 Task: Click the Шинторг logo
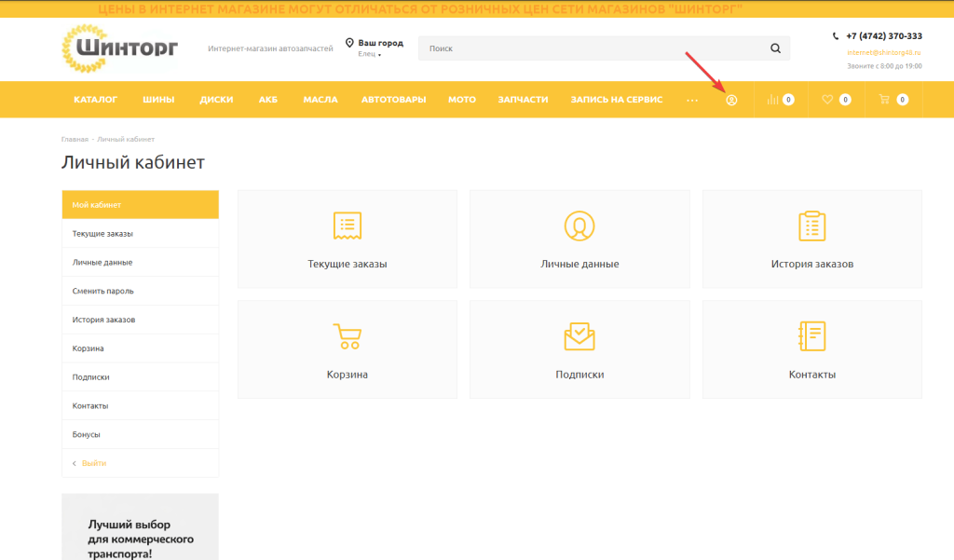[x=120, y=48]
